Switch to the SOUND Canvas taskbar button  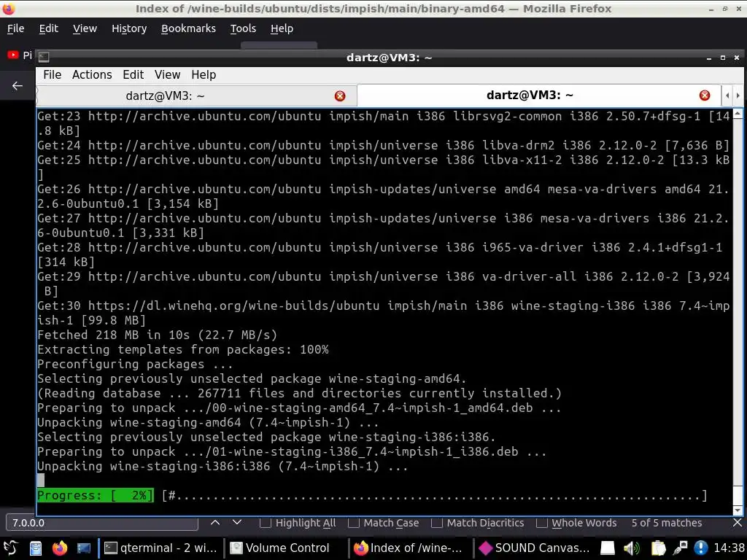[x=535, y=548]
